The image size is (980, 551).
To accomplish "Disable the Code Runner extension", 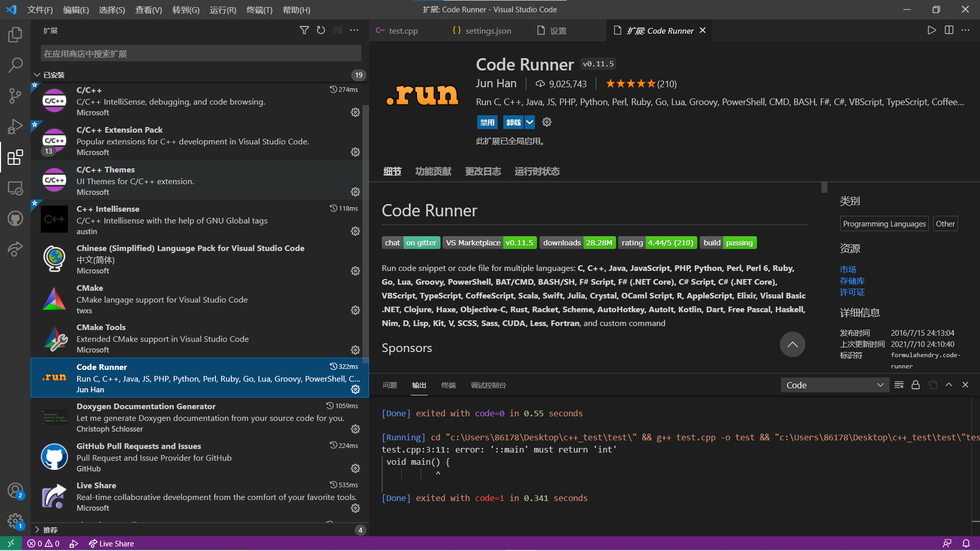I will (487, 122).
